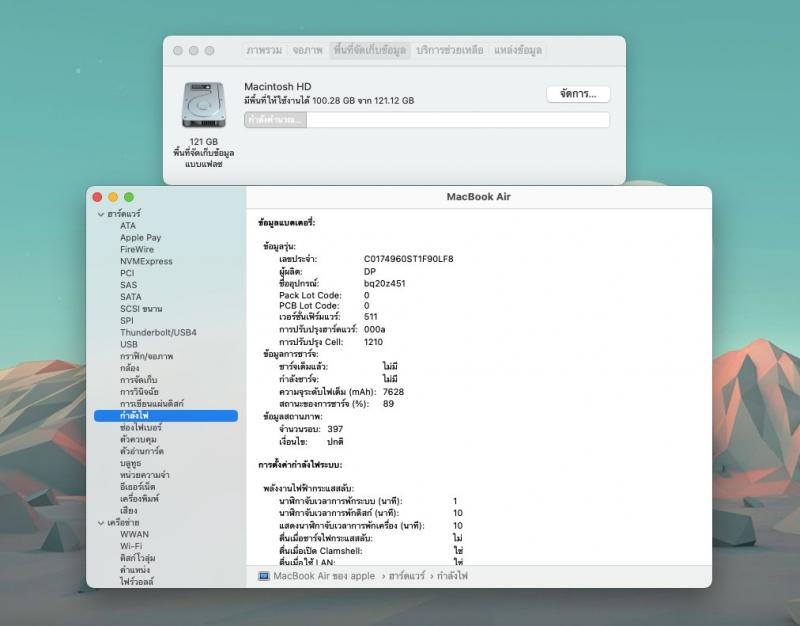800x626 pixels.
Task: Click the Macintosh HD title text
Action: pos(278,87)
